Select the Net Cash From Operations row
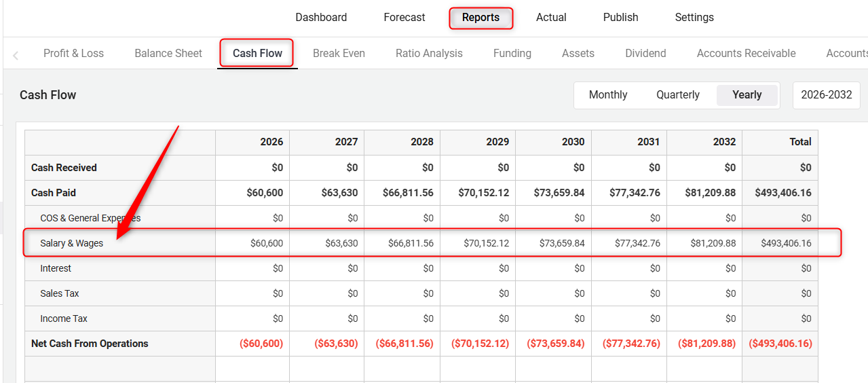The width and height of the screenshot is (868, 383). (421, 344)
